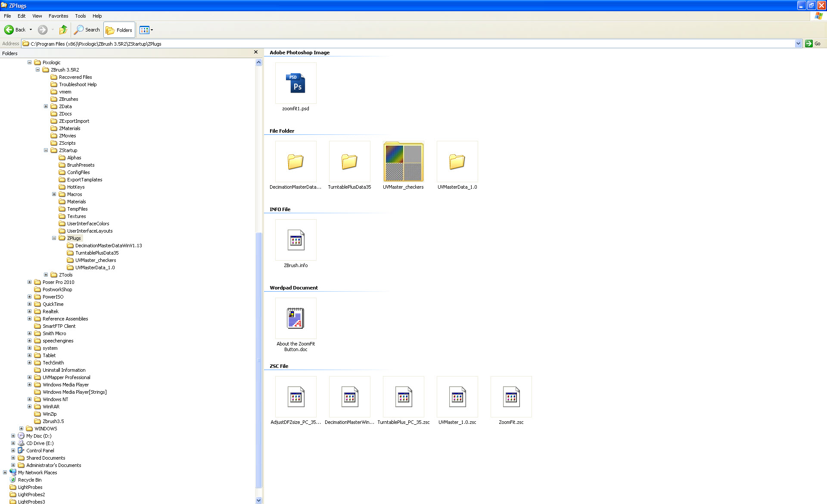827x504 pixels.
Task: Toggle the Folders pane button
Action: click(119, 30)
